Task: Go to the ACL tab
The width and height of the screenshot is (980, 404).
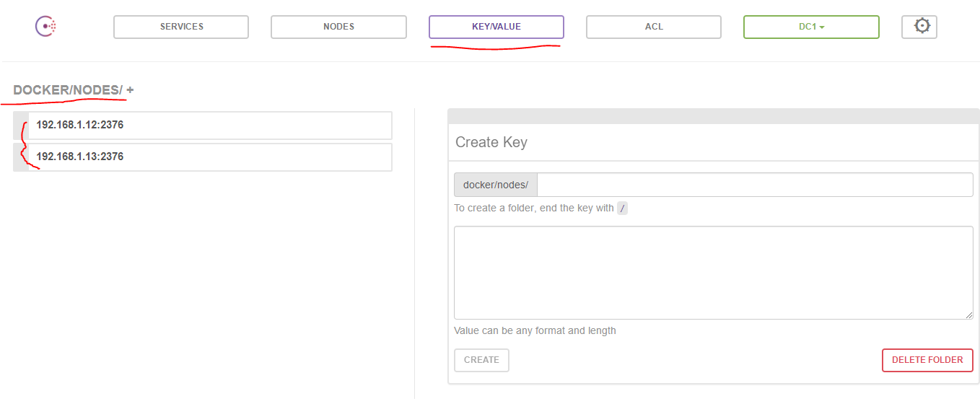Action: tap(653, 27)
